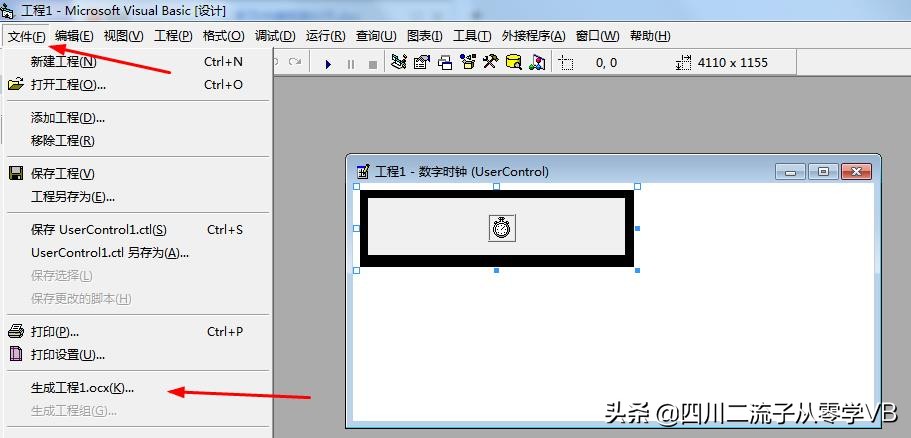The image size is (911, 438).
Task: Open the Form Layout Window icon
Action: [445, 62]
